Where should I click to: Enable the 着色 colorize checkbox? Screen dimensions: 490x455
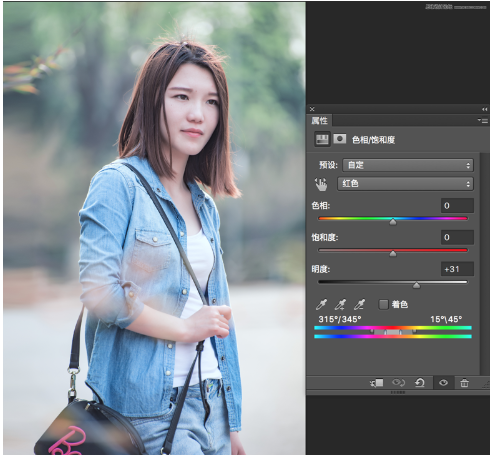pyautogui.click(x=383, y=304)
